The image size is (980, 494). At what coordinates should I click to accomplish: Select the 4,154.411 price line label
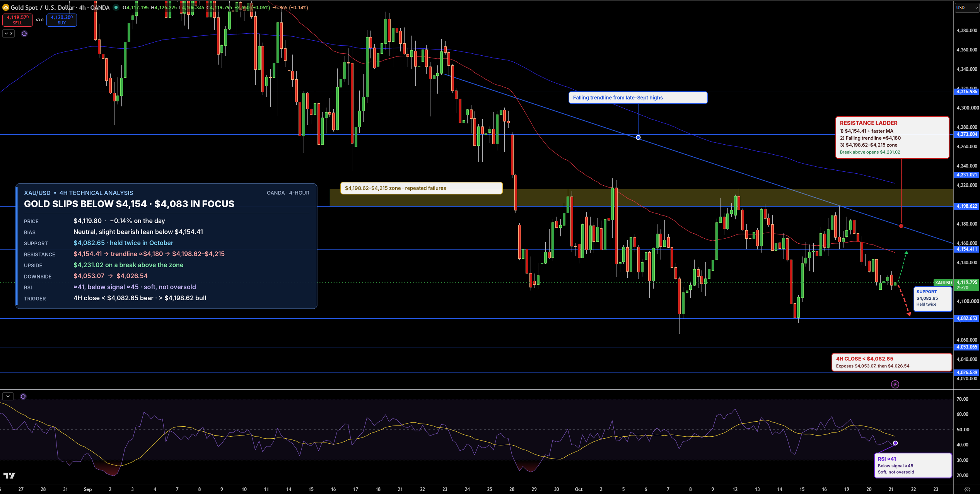966,249
